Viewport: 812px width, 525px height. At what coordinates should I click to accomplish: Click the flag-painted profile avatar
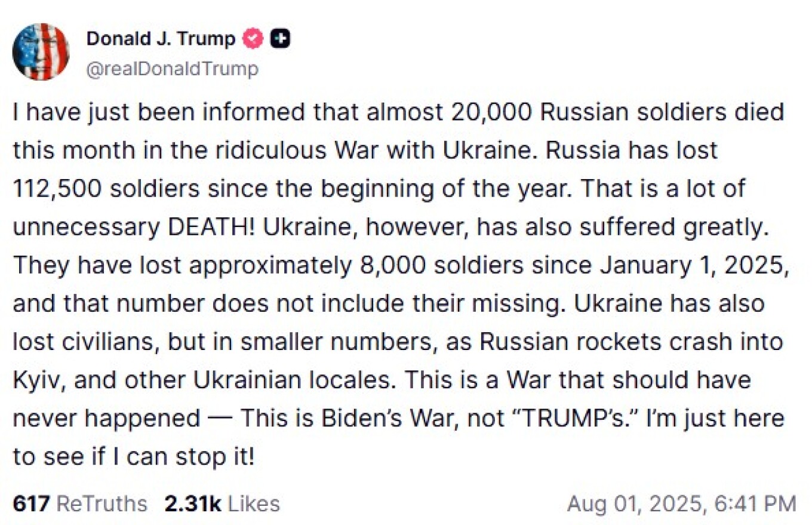[x=41, y=51]
